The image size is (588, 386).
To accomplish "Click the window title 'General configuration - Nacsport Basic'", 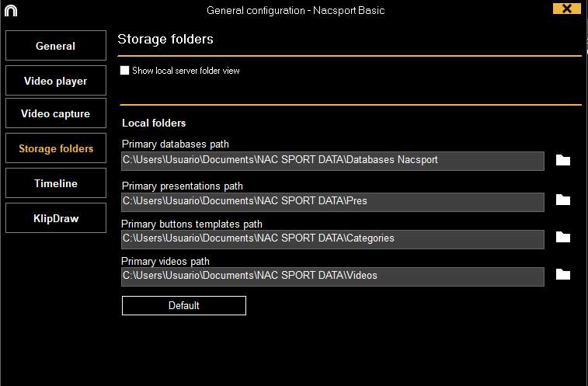I will pyautogui.click(x=295, y=11).
